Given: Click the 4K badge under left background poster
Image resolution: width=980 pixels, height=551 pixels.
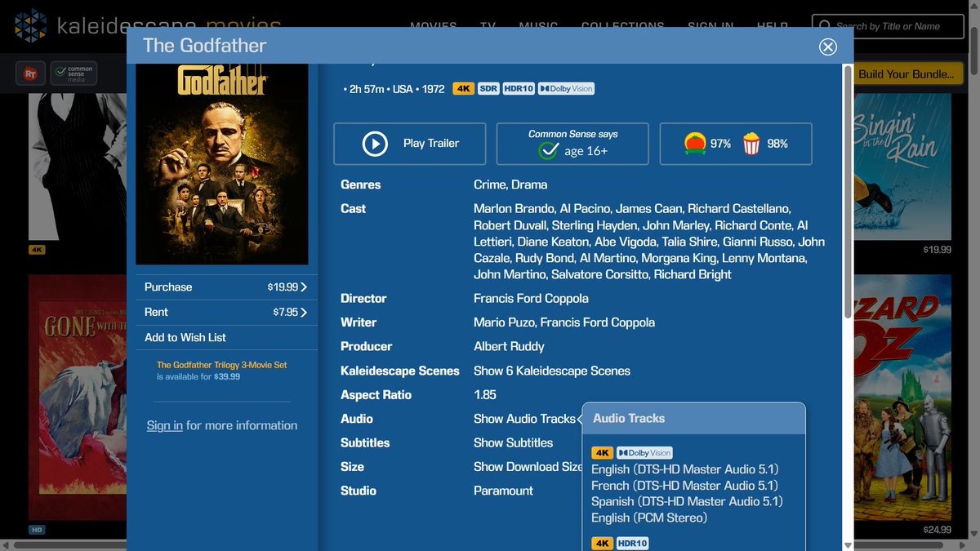Looking at the screenshot, I should (37, 250).
